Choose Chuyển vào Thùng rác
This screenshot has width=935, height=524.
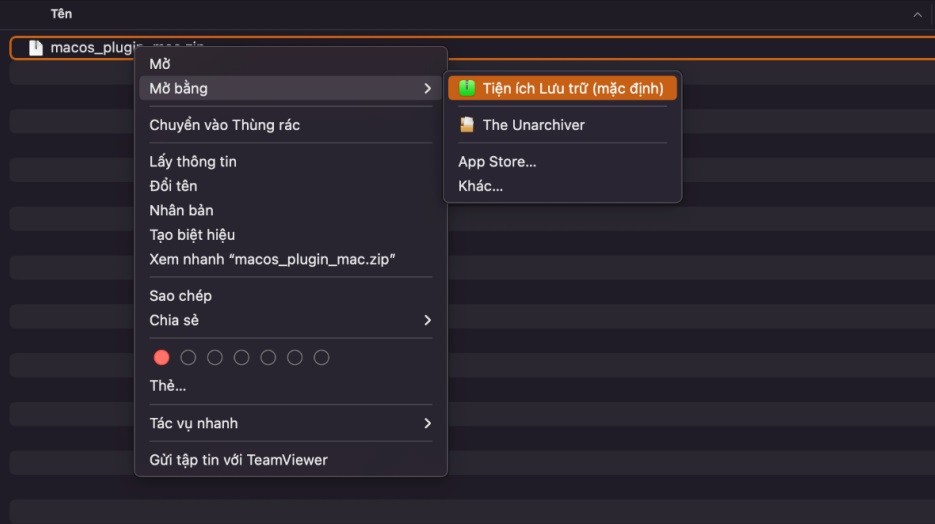(x=291, y=125)
